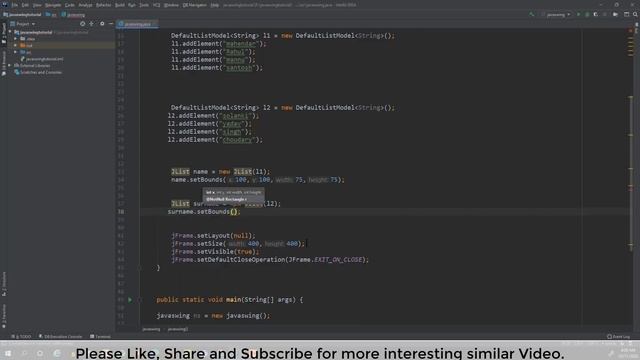
Task: Click the javaswing class breadcrumb in navigation bar
Action: point(73,15)
